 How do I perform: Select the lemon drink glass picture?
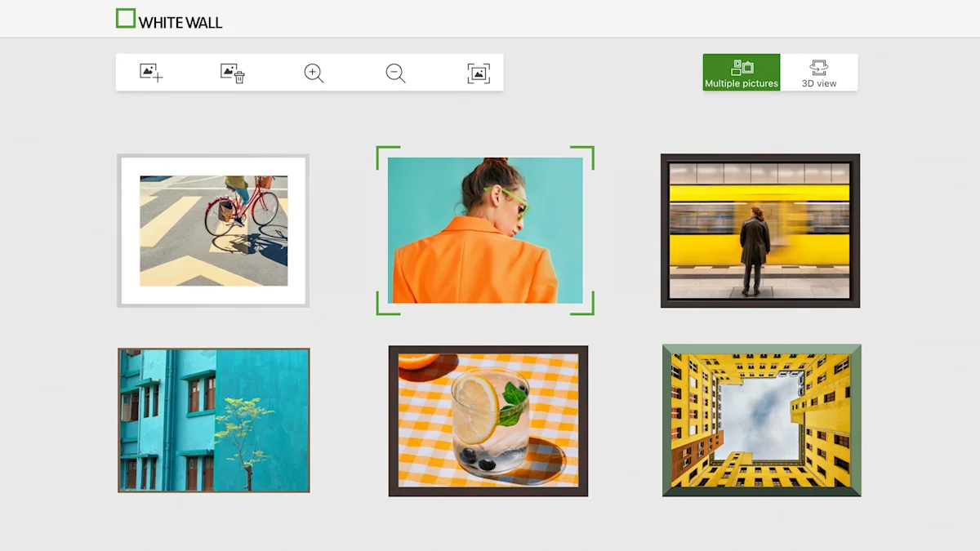pyautogui.click(x=488, y=421)
